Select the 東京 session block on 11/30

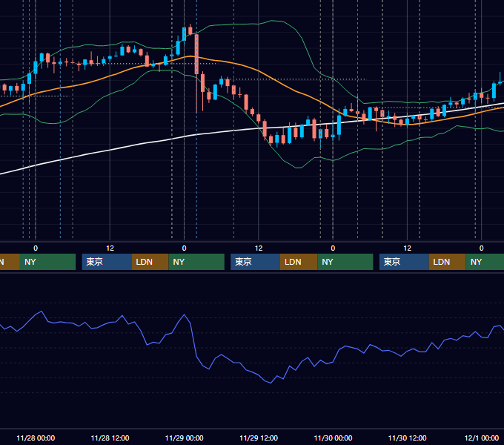point(404,262)
